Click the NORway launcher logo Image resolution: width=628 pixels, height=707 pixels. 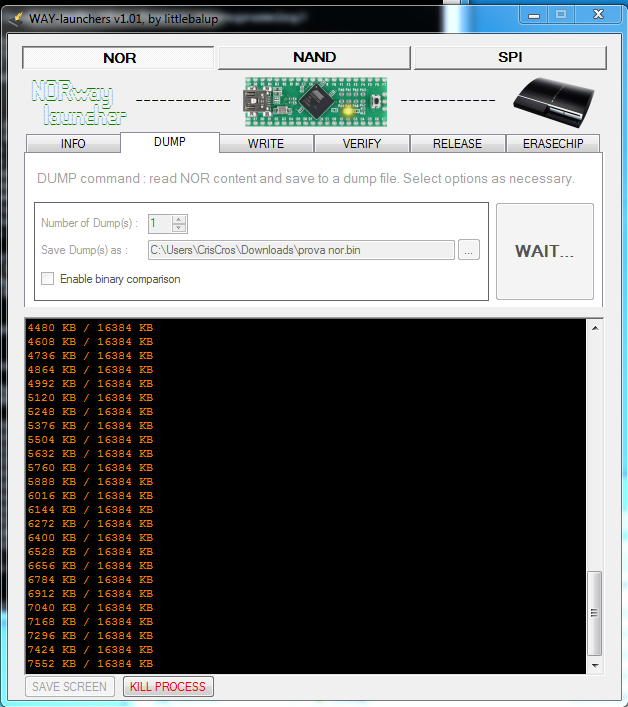(73, 102)
